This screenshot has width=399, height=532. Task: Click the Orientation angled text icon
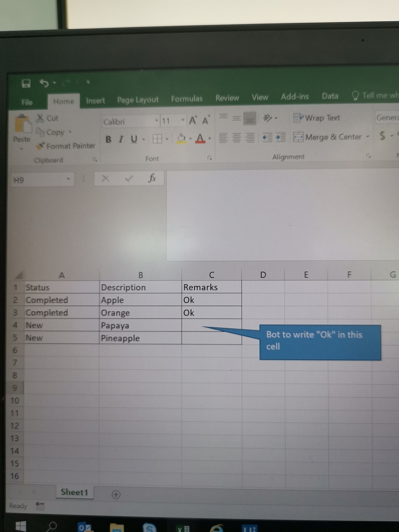pos(268,118)
